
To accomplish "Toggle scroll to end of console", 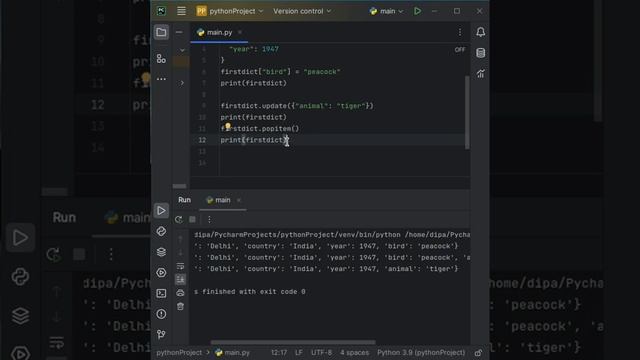I will click(x=180, y=280).
